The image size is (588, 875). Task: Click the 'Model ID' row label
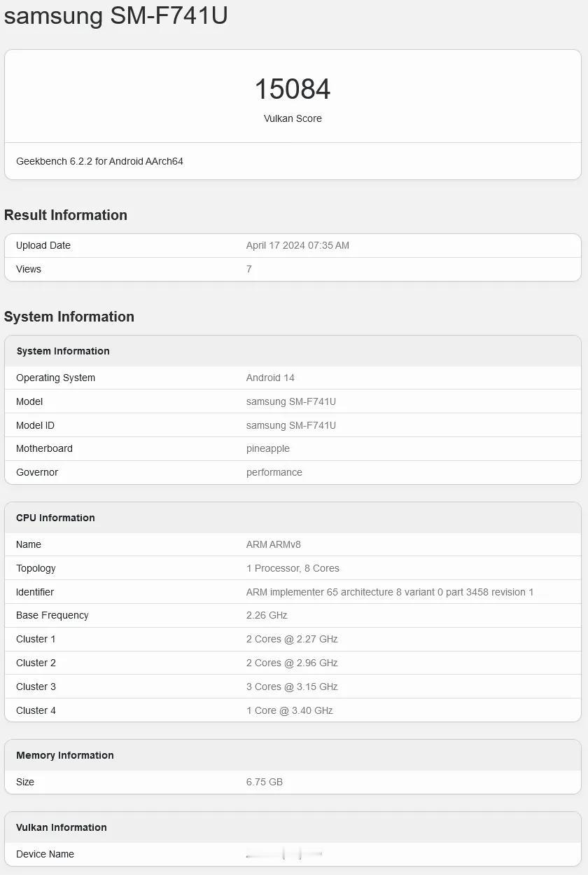point(35,425)
